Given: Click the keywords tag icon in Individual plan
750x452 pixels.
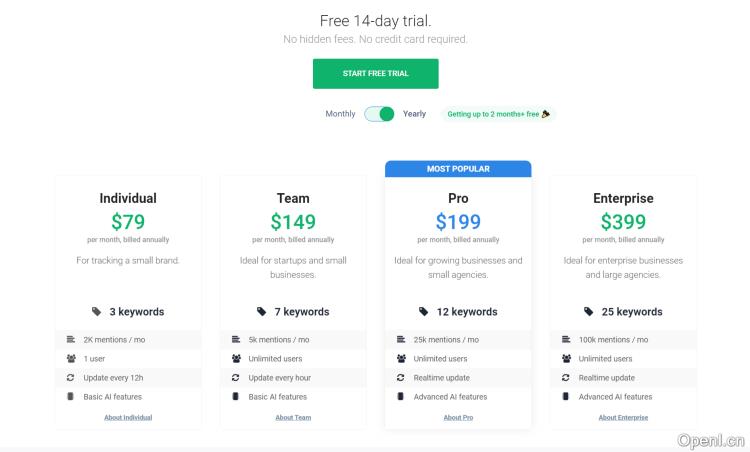Looking at the screenshot, I should pyautogui.click(x=97, y=312).
